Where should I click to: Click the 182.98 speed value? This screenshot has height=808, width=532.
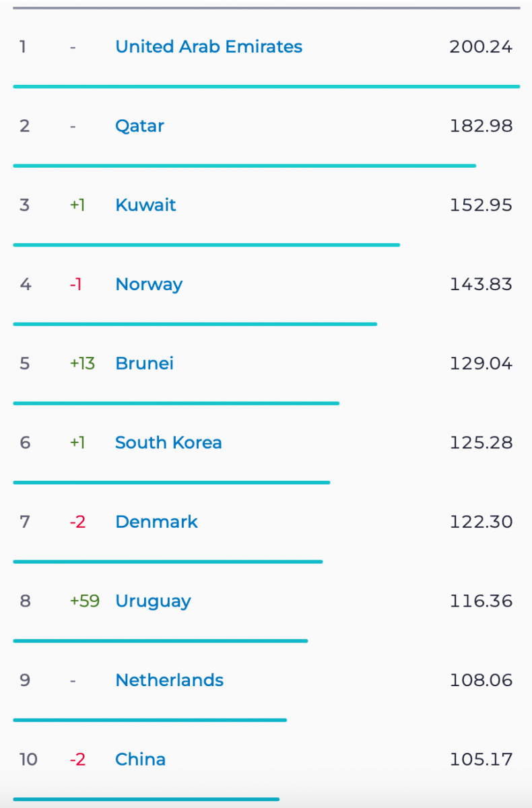[x=481, y=126]
